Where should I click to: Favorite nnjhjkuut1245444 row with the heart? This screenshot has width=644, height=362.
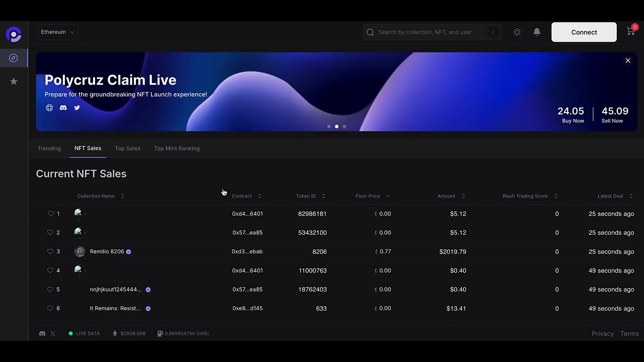(x=50, y=290)
